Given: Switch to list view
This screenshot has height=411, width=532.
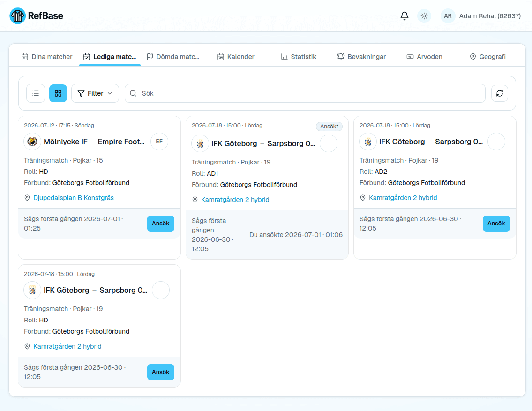Looking at the screenshot, I should [36, 93].
